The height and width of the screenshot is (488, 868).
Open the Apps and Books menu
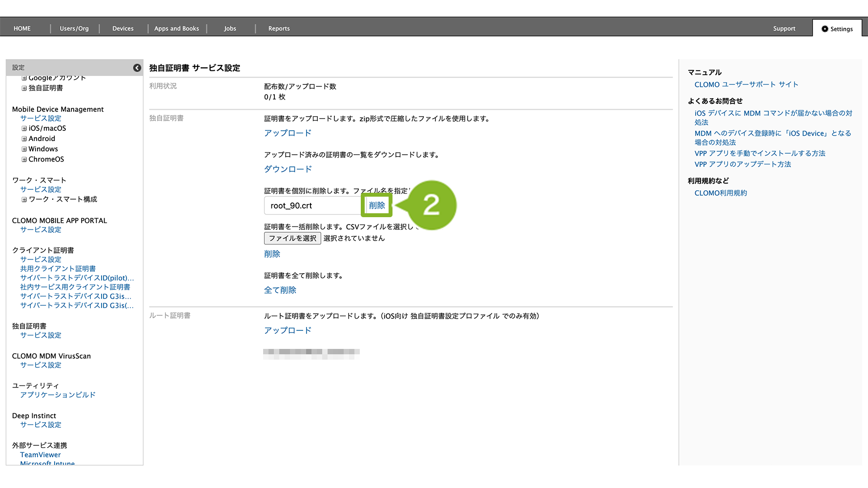(x=177, y=29)
